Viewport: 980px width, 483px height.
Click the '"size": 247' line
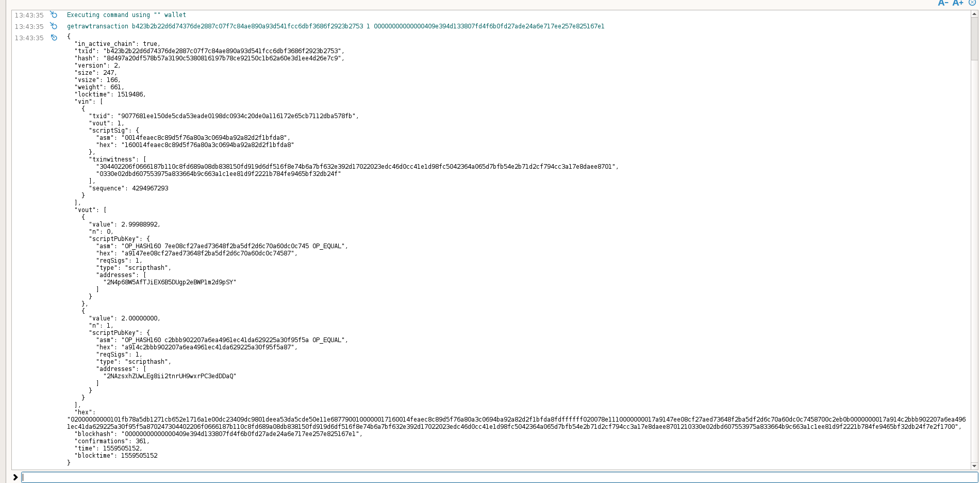pos(95,73)
